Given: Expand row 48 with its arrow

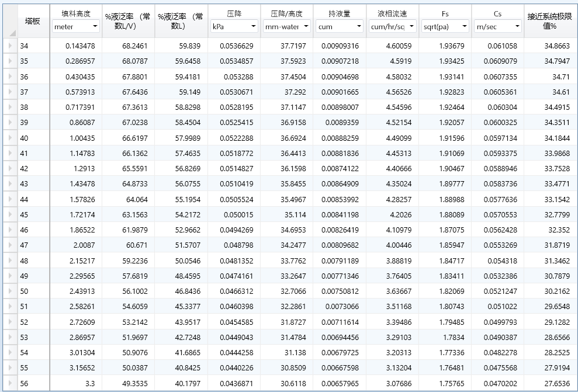Looking at the screenshot, I should (x=11, y=261).
